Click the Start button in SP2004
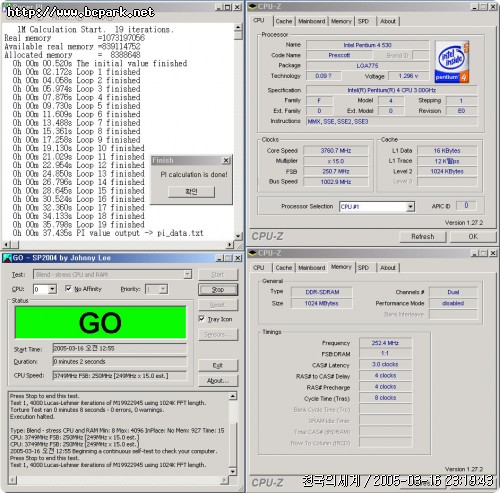Image resolution: width=500 pixels, height=493 pixels. click(x=218, y=275)
